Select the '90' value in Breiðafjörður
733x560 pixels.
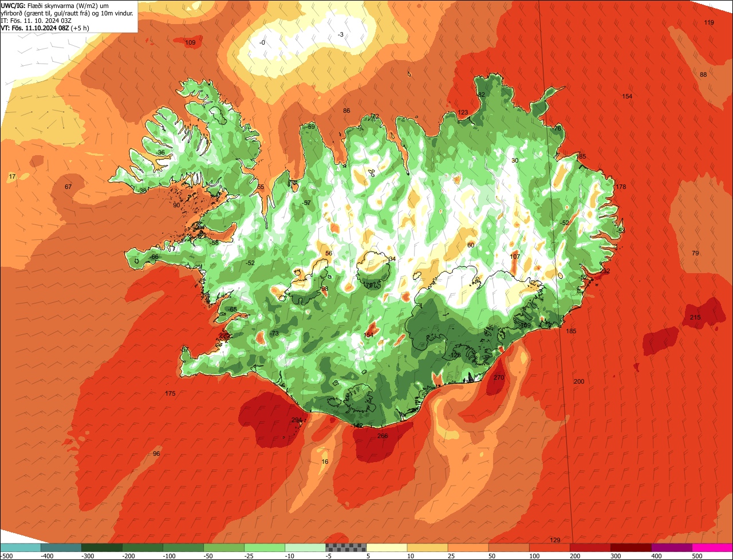176,206
